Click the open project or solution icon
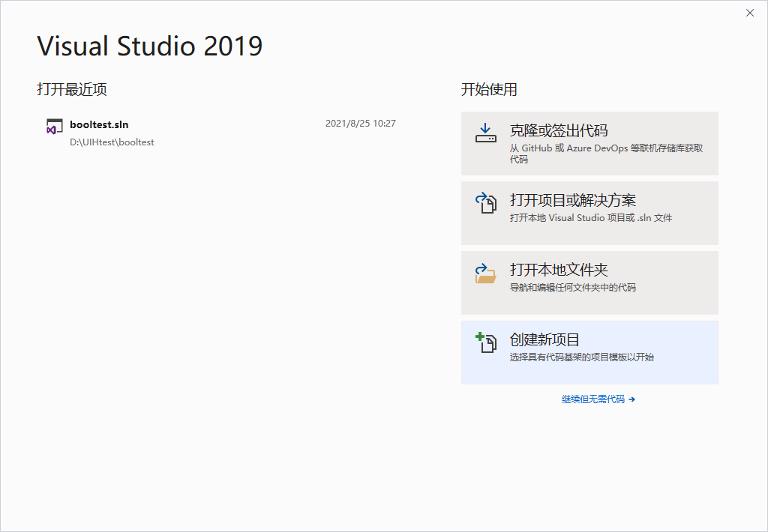 tap(486, 203)
